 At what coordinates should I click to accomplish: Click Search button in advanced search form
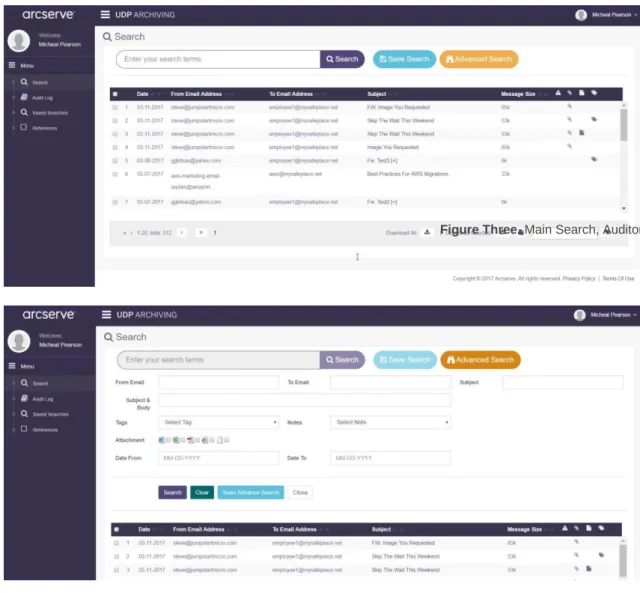(x=172, y=493)
